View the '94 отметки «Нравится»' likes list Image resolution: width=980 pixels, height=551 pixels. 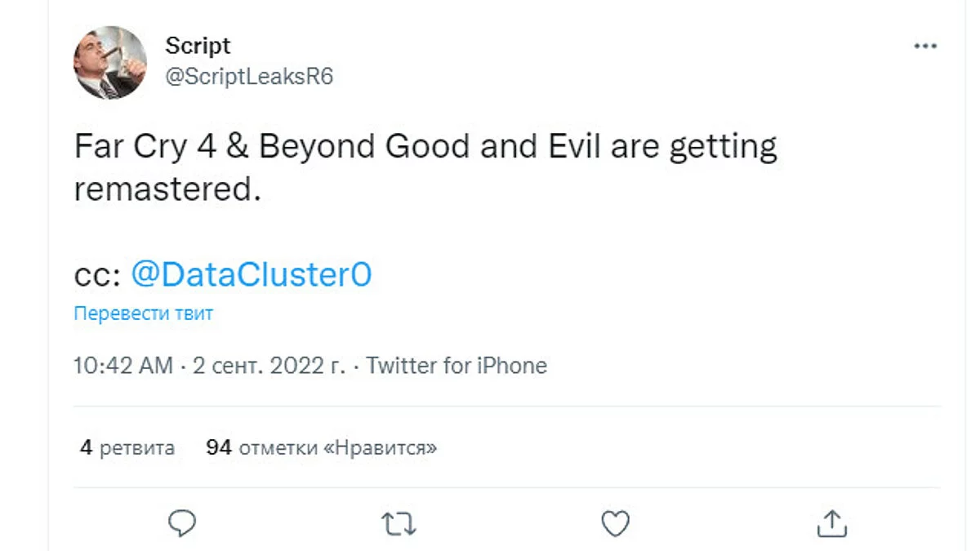tap(321, 447)
